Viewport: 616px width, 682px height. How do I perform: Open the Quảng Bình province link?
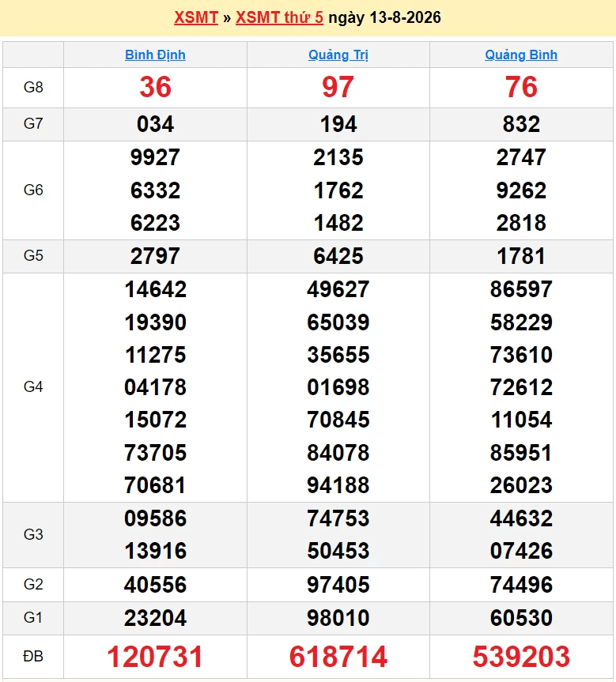(521, 55)
